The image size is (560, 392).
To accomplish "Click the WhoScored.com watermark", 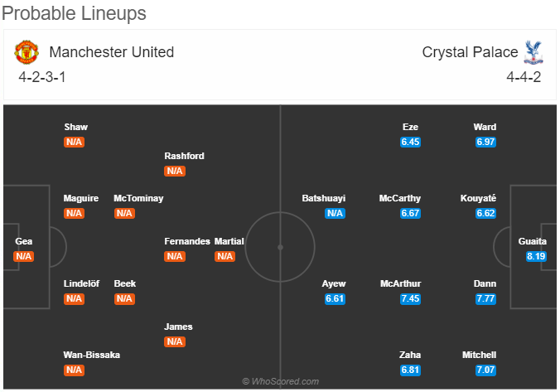I will point(280,381).
